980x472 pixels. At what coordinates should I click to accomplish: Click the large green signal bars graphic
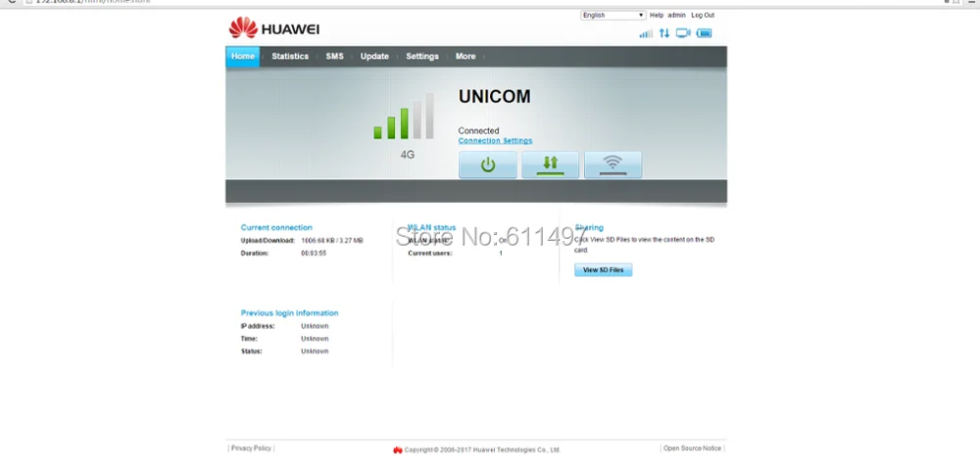click(x=403, y=117)
